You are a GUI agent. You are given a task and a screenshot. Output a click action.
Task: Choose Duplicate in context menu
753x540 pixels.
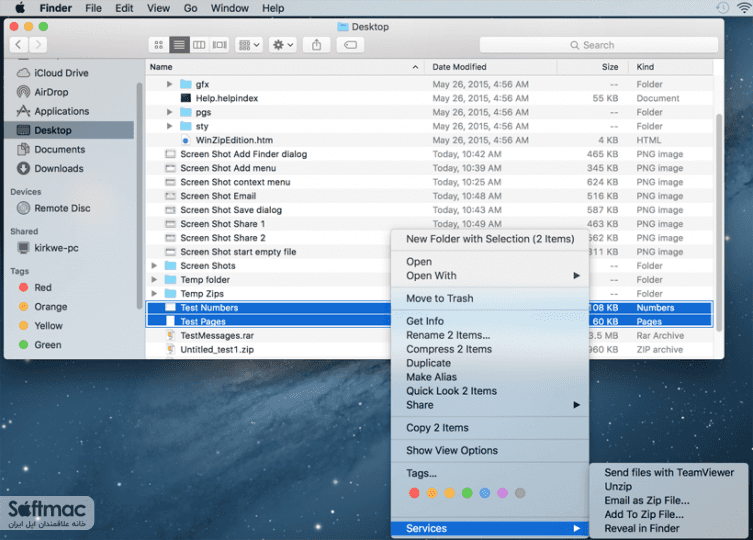coord(490,363)
